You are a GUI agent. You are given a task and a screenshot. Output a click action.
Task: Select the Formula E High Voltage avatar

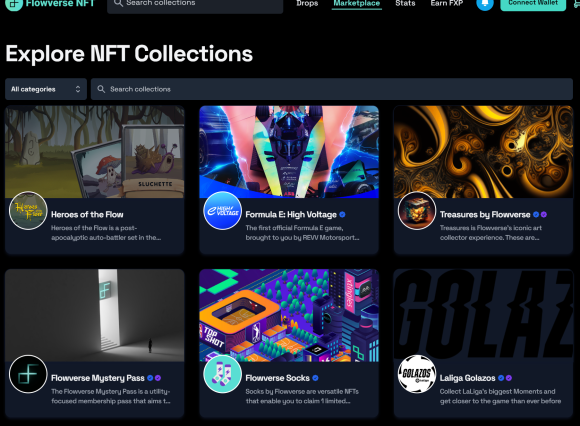[222, 210]
